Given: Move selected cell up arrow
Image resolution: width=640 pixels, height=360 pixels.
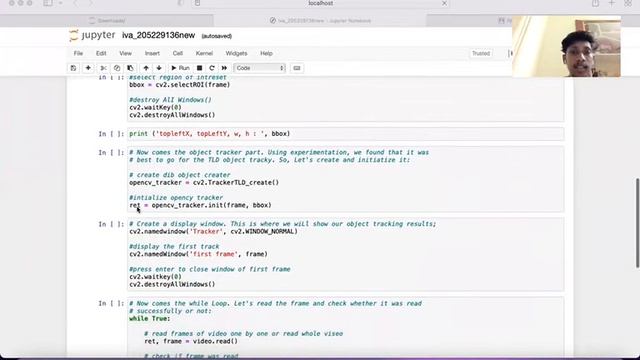Looking at the screenshot, I should (x=146, y=68).
